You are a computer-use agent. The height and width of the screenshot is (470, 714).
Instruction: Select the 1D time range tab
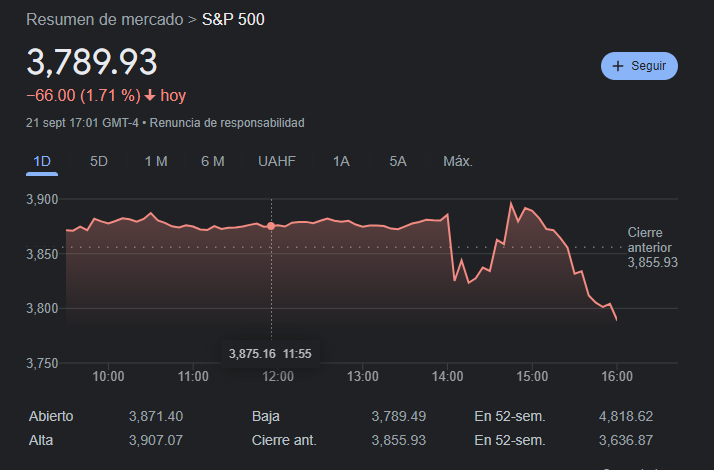42,161
